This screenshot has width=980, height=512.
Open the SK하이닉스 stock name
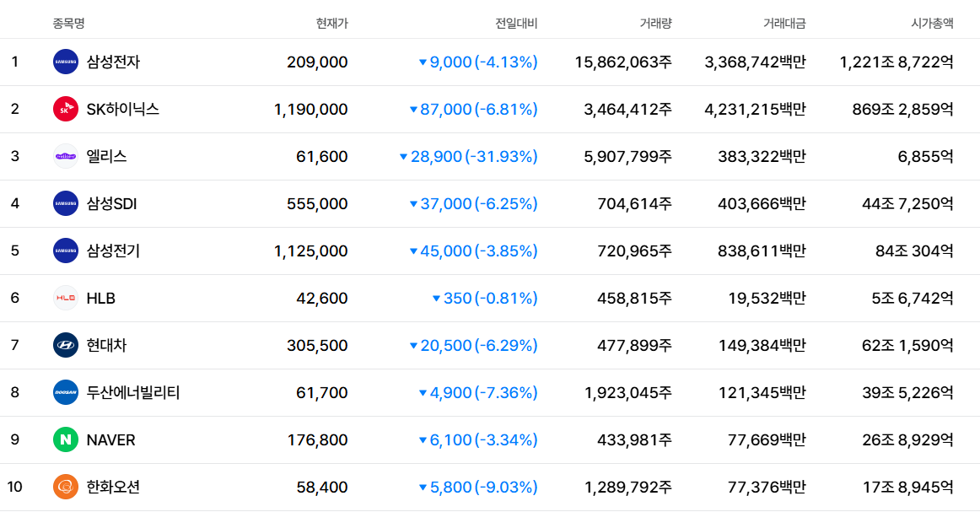[x=123, y=110]
